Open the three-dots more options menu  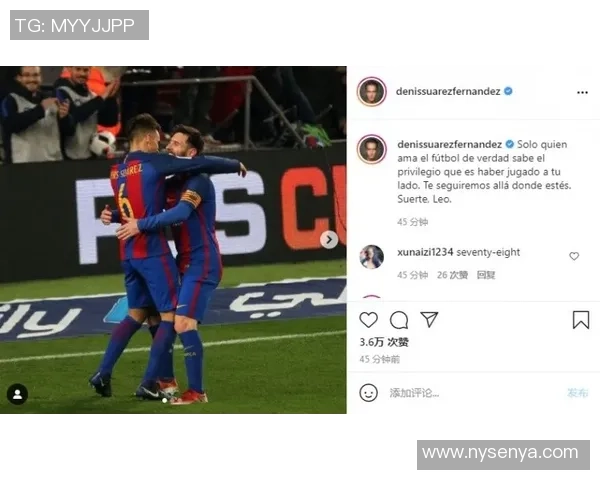tap(582, 92)
